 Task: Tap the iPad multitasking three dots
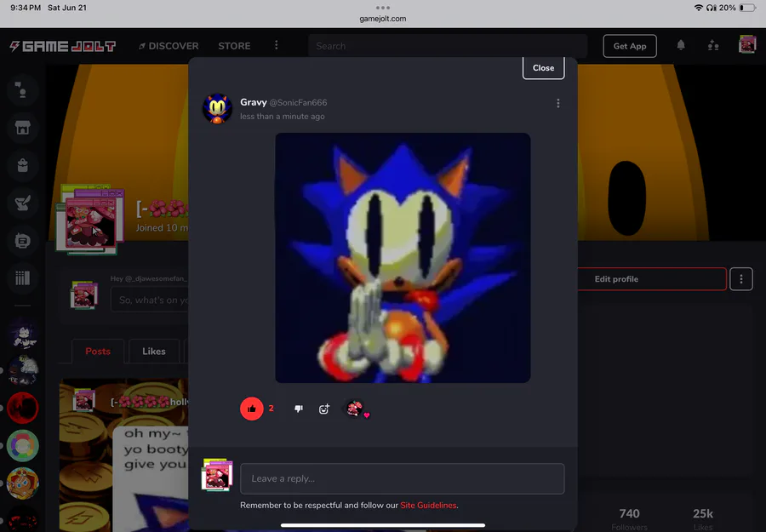(x=383, y=8)
